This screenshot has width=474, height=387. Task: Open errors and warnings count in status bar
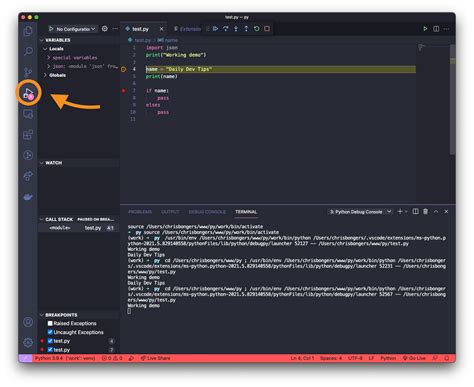[x=112, y=358]
